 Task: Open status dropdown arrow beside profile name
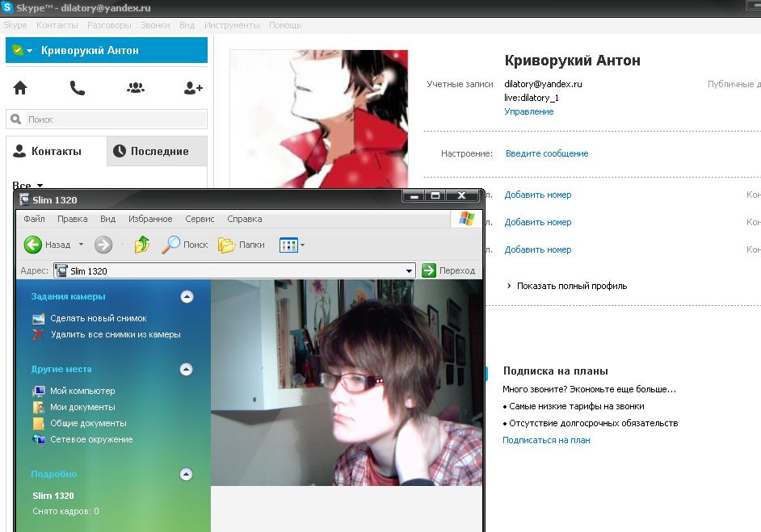tap(30, 50)
